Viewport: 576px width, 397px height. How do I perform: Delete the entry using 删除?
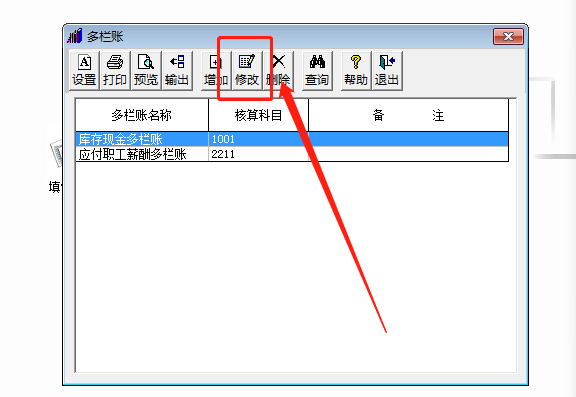(x=278, y=71)
